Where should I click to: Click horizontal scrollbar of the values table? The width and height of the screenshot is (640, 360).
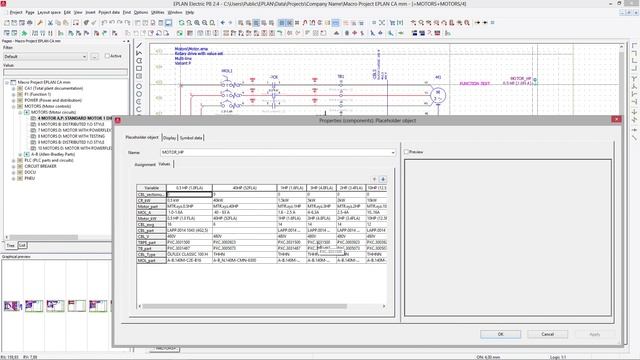point(245,306)
